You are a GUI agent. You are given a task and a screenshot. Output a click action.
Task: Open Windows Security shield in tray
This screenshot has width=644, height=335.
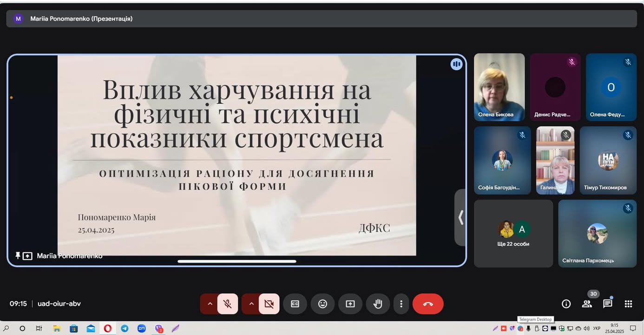[562, 328]
